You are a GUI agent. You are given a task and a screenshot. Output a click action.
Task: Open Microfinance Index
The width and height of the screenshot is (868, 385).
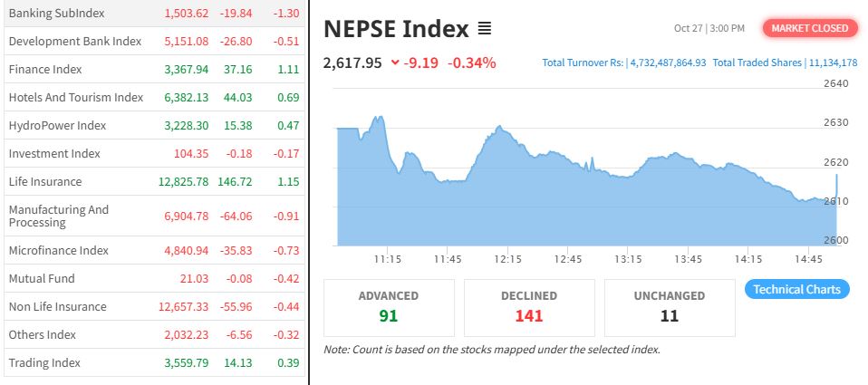click(x=59, y=251)
